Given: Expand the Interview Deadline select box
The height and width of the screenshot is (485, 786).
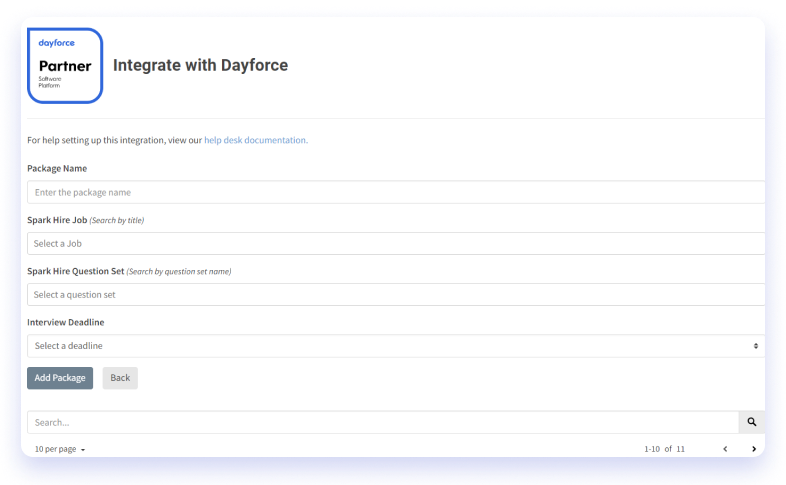Looking at the screenshot, I should click(396, 346).
